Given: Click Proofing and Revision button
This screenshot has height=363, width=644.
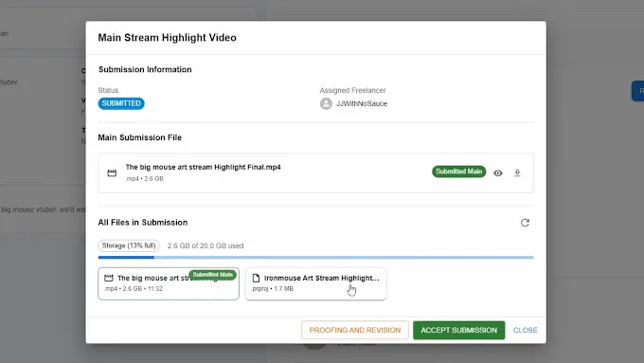Looking at the screenshot, I should pos(355,330).
